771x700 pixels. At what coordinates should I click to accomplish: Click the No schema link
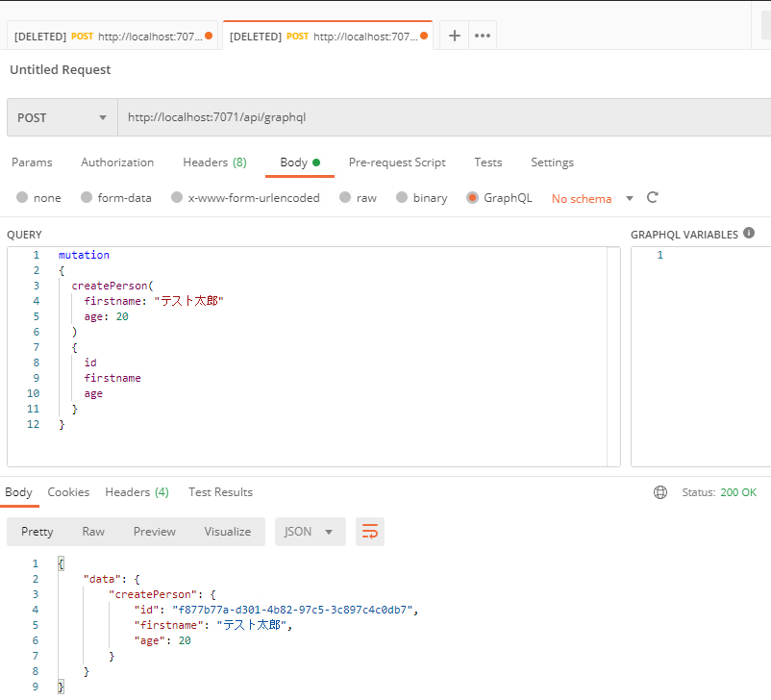(x=582, y=199)
